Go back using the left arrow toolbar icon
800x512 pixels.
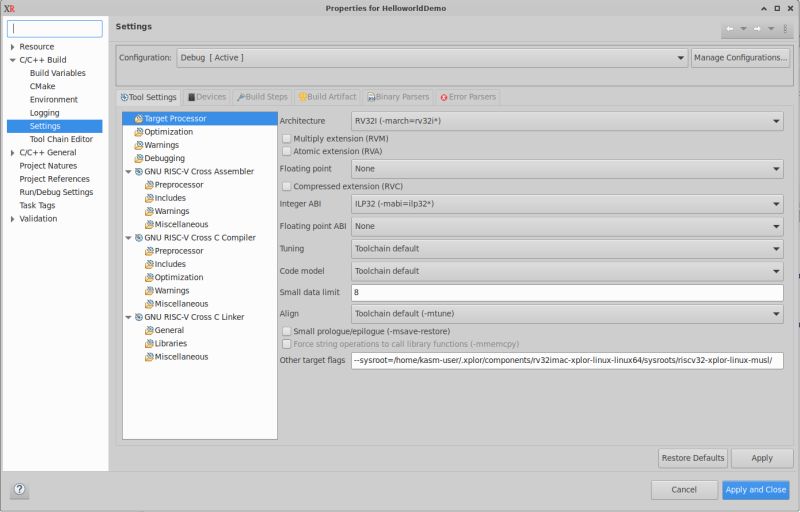point(730,29)
